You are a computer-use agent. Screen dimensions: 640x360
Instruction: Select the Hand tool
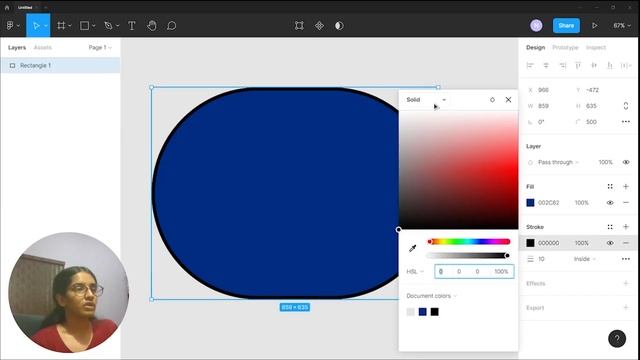[152, 25]
